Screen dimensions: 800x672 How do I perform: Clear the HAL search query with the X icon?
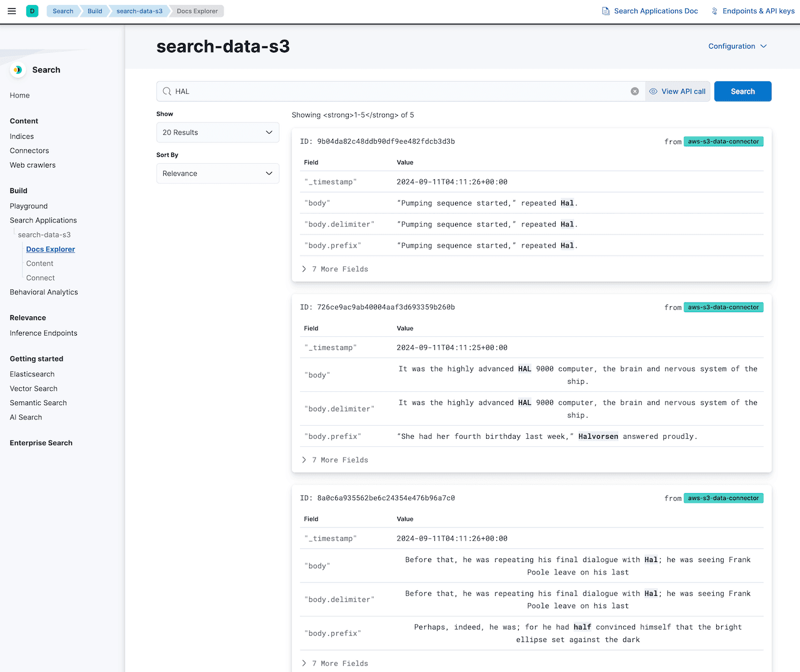pyautogui.click(x=635, y=91)
